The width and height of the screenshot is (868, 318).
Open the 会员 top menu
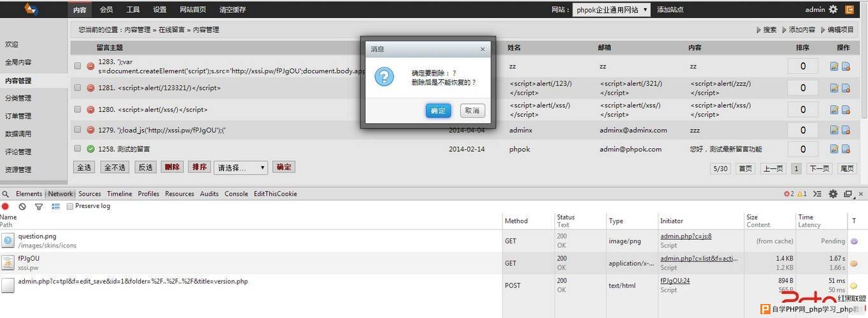click(106, 10)
